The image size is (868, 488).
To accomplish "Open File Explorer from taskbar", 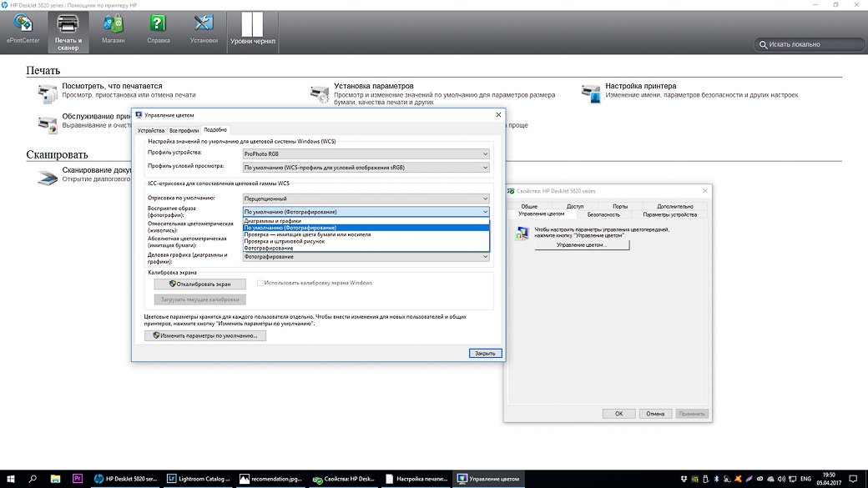I will [55, 479].
